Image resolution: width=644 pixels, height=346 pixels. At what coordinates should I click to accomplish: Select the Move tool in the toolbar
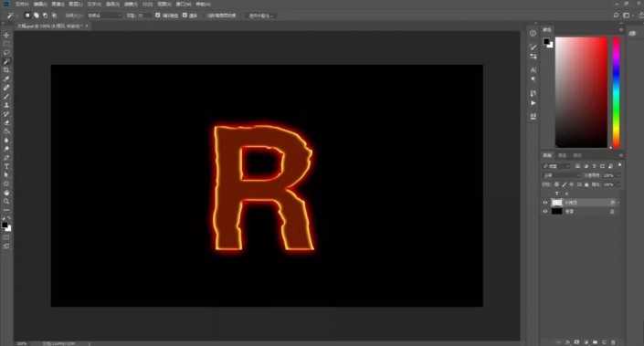pyautogui.click(x=6, y=36)
